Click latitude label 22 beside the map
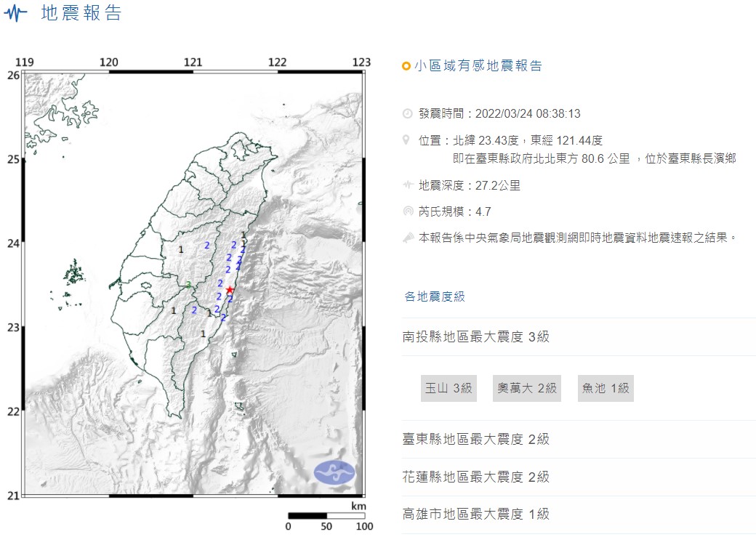The image size is (756, 553). [13, 412]
